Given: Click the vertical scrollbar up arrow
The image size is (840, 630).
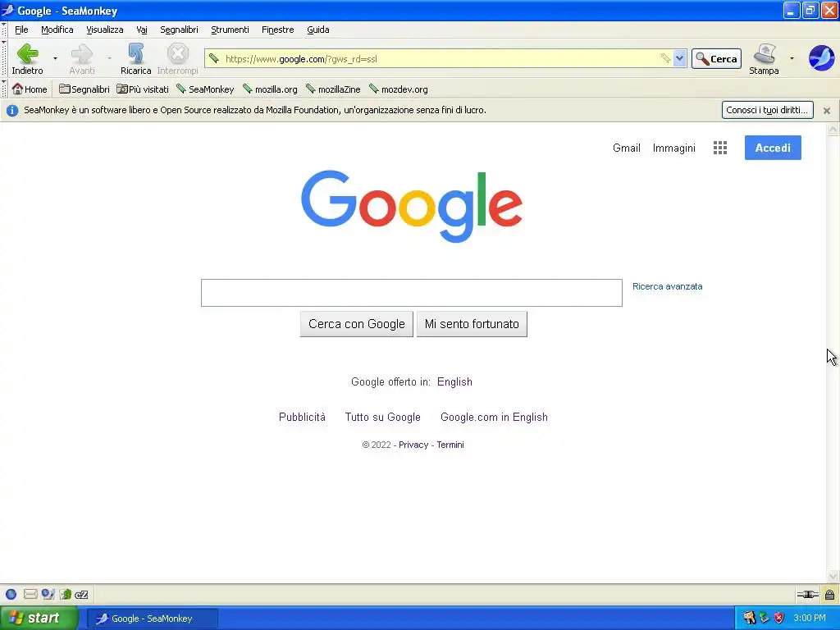Looking at the screenshot, I should 833,129.
